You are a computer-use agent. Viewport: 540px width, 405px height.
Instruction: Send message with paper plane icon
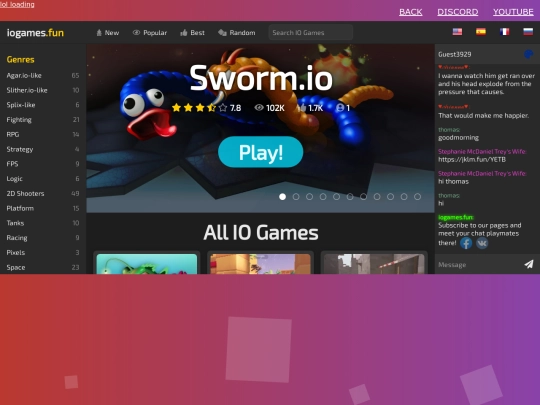[529, 264]
